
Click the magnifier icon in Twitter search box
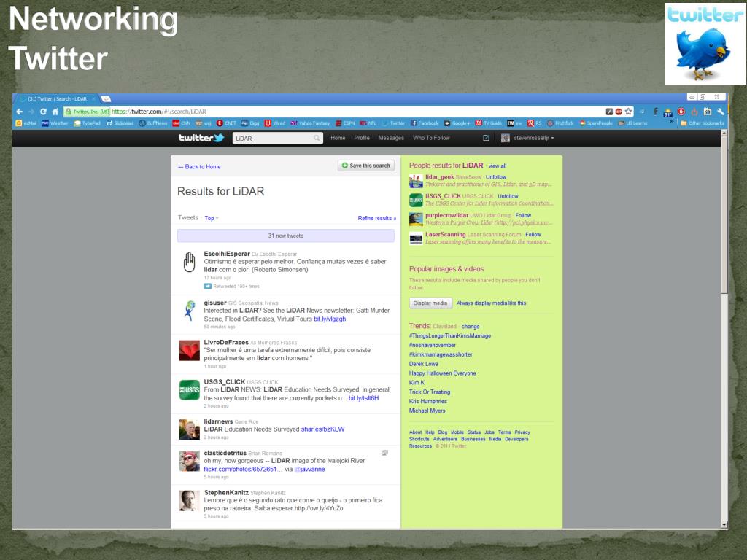coord(317,138)
